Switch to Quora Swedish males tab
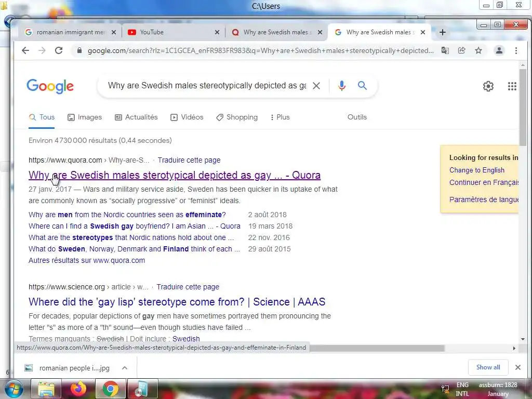 [x=276, y=32]
